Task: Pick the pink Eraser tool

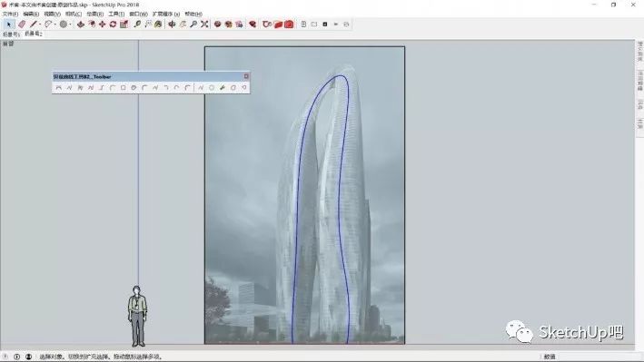Action: [x=22, y=24]
